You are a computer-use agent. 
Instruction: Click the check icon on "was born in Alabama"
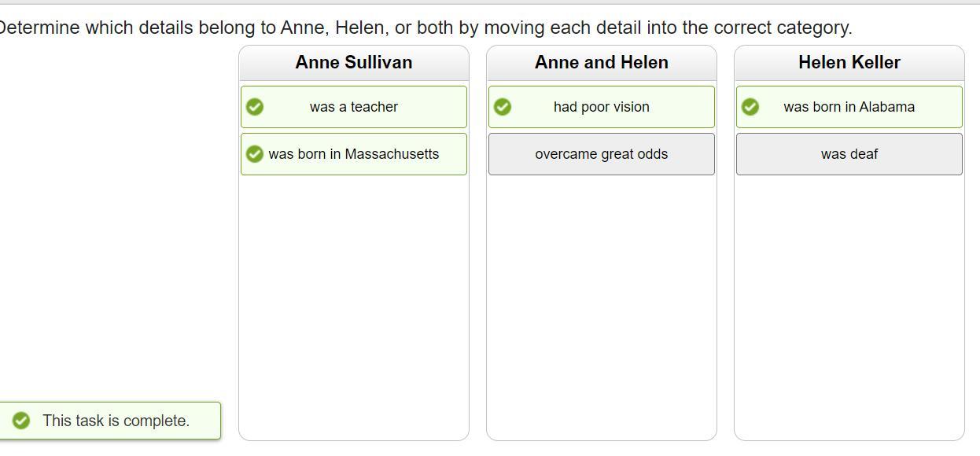pos(750,107)
